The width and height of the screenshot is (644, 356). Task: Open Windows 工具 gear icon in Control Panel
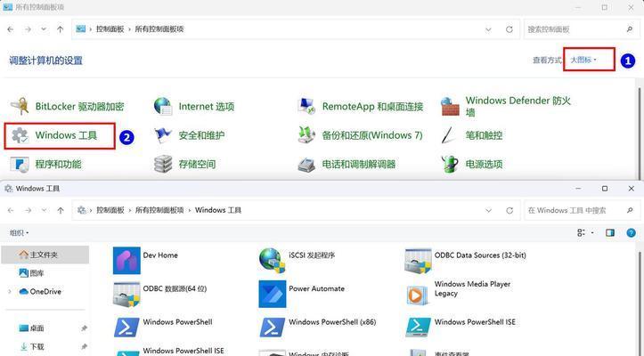point(20,135)
